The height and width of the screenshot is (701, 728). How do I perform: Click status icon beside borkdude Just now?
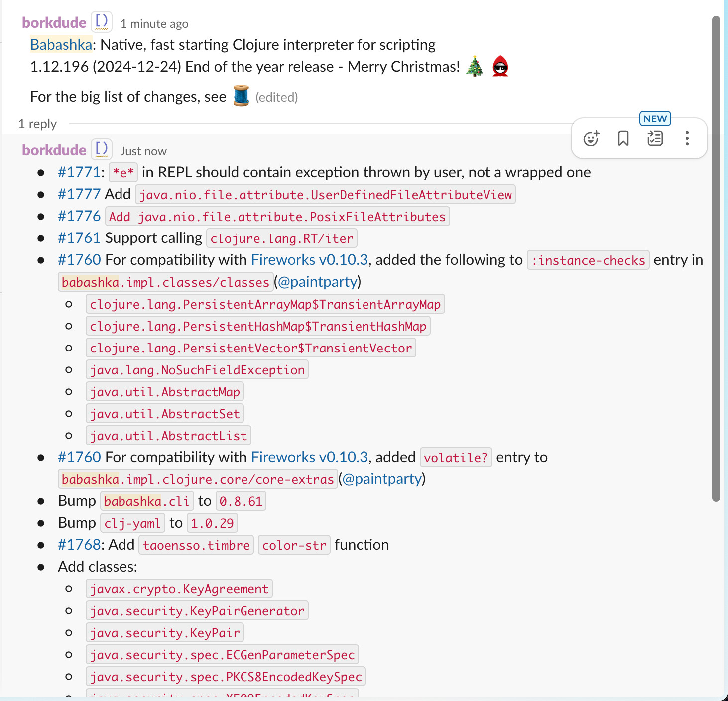coord(102,149)
